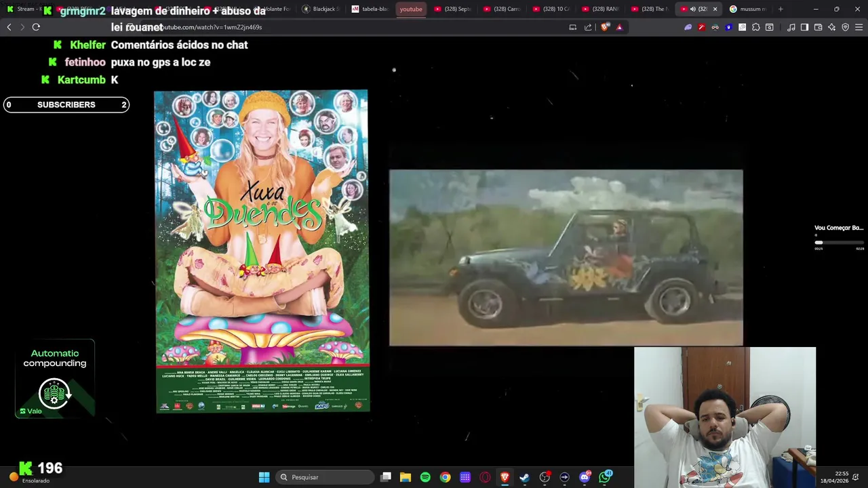Open Brave browser from the taskbar
The image size is (868, 488).
(x=505, y=477)
